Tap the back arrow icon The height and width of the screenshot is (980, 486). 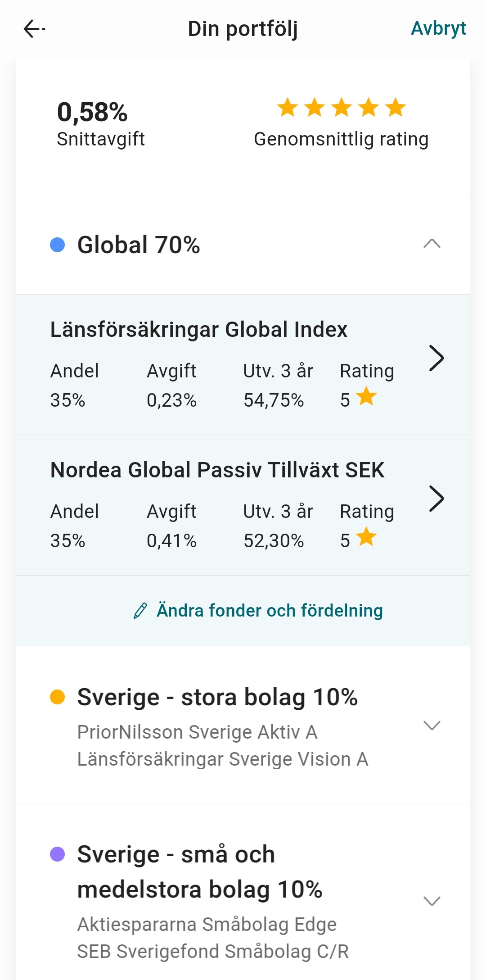(x=34, y=29)
